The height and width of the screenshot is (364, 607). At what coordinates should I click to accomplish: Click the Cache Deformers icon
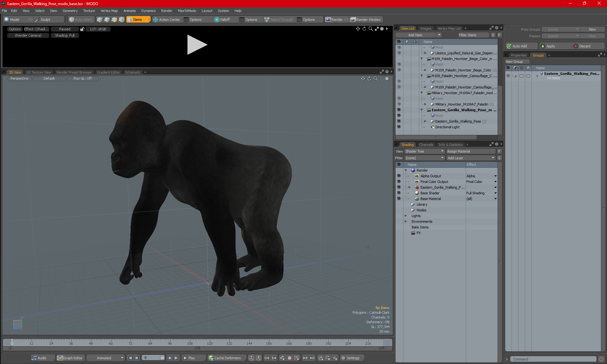point(211,358)
